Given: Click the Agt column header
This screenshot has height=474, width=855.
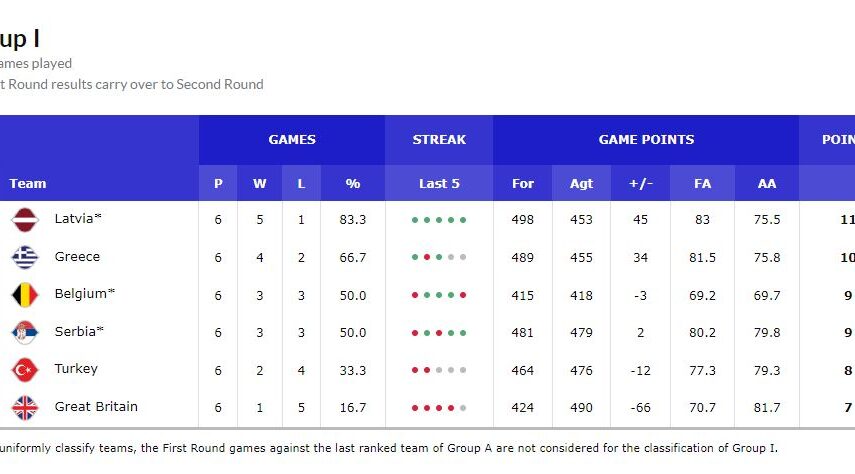Looking at the screenshot, I should [581, 184].
